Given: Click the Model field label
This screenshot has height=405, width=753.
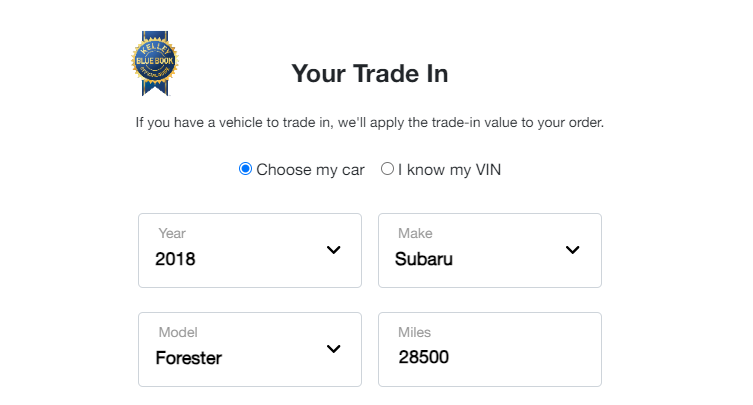Looking at the screenshot, I should [178, 332].
